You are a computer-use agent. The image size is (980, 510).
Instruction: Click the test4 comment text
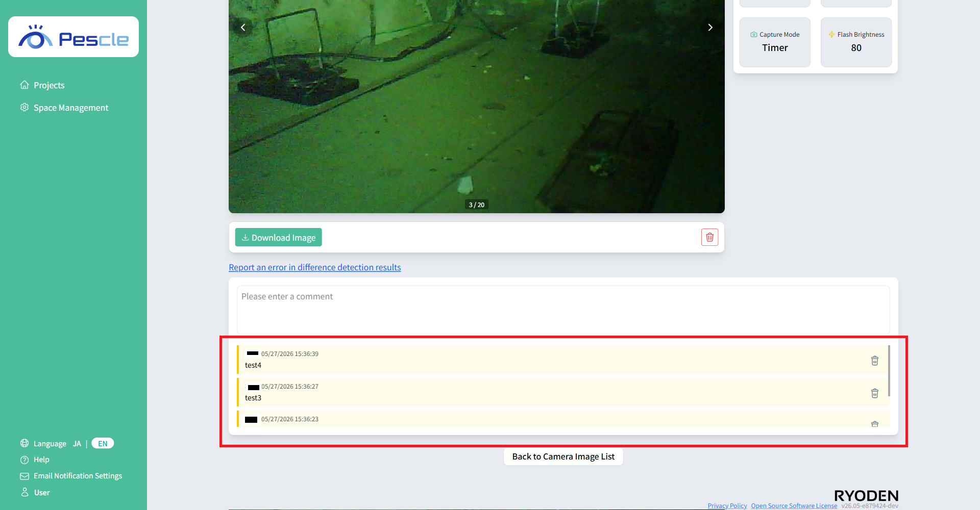(x=253, y=365)
